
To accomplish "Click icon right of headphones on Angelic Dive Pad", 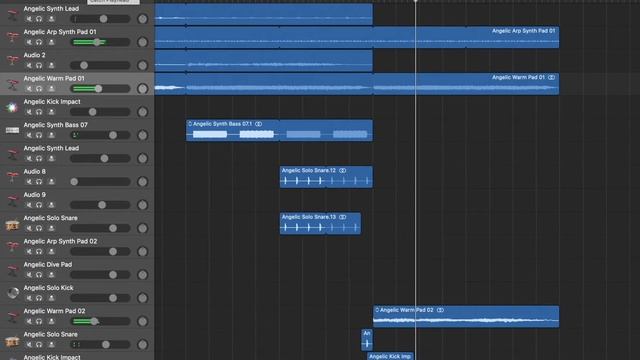I will point(51,275).
